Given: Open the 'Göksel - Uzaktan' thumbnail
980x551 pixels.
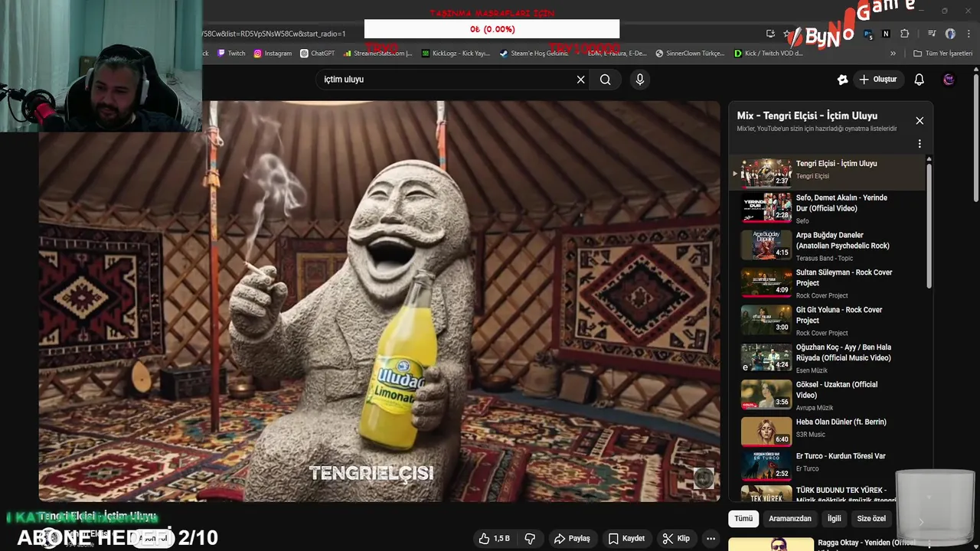Looking at the screenshot, I should coord(766,395).
